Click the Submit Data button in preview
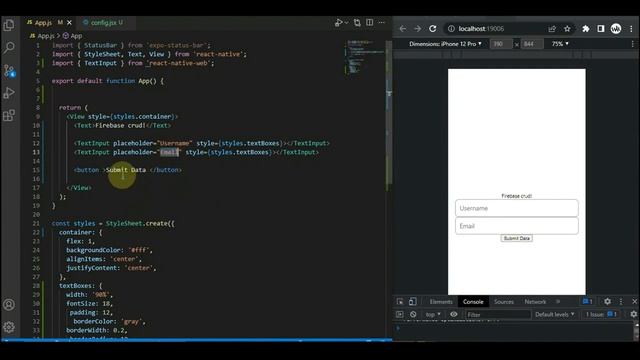The image size is (640, 360). (x=516, y=238)
